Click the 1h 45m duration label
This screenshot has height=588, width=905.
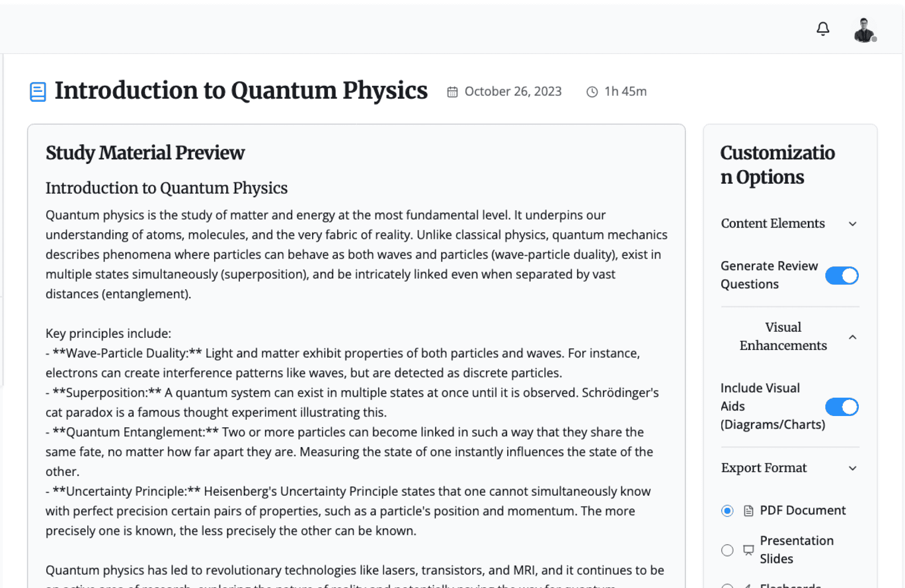click(625, 91)
